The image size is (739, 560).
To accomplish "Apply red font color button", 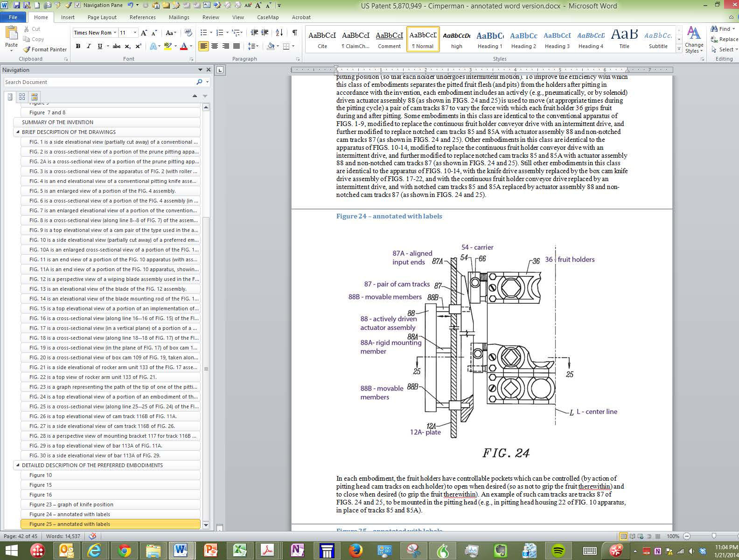I will click(x=184, y=46).
